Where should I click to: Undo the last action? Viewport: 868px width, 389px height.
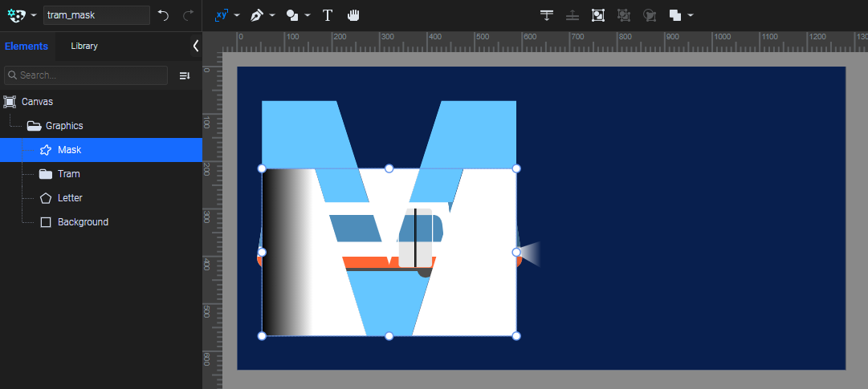coord(163,15)
